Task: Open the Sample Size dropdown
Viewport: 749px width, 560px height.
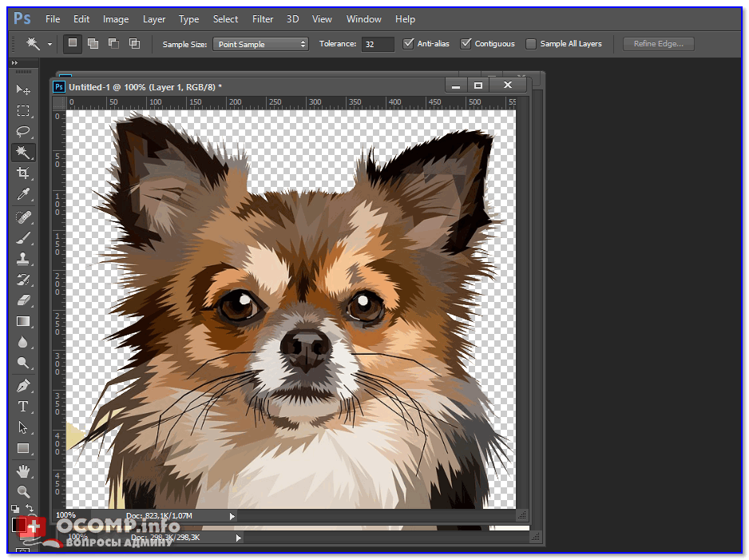Action: pos(260,44)
